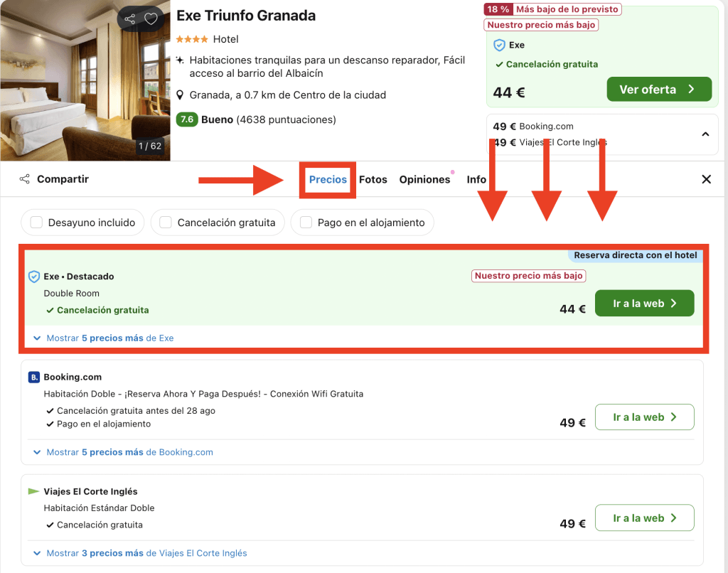This screenshot has height=573, width=728.
Task: Check the Cancelación gratuita filter
Action: pyautogui.click(x=166, y=223)
